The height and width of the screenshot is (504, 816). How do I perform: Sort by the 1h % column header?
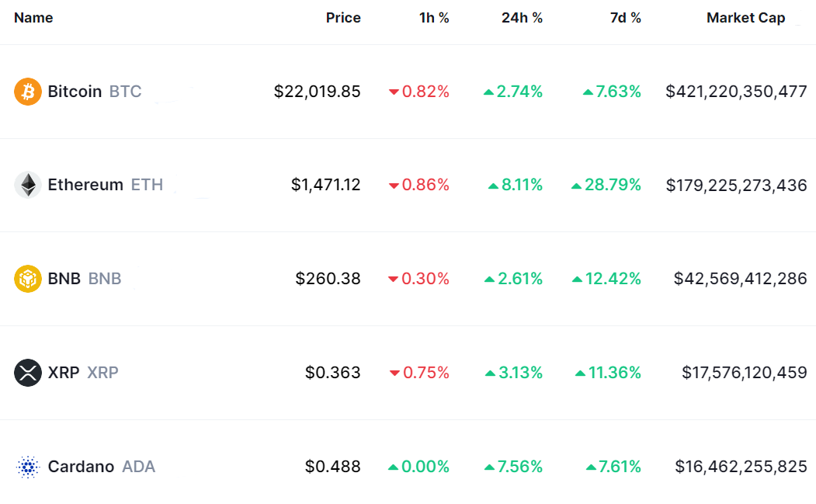coord(434,18)
